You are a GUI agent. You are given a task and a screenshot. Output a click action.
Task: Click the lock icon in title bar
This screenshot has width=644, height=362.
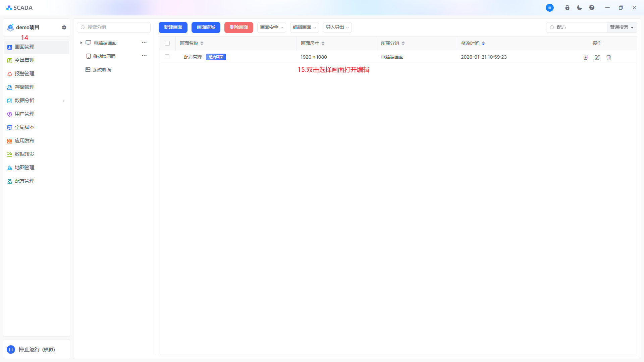point(567,8)
